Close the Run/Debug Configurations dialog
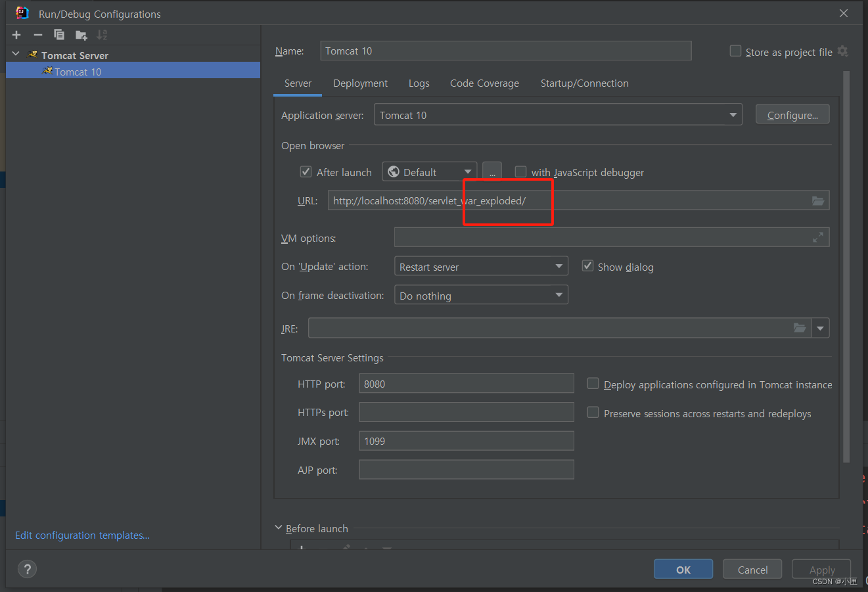 coord(844,13)
